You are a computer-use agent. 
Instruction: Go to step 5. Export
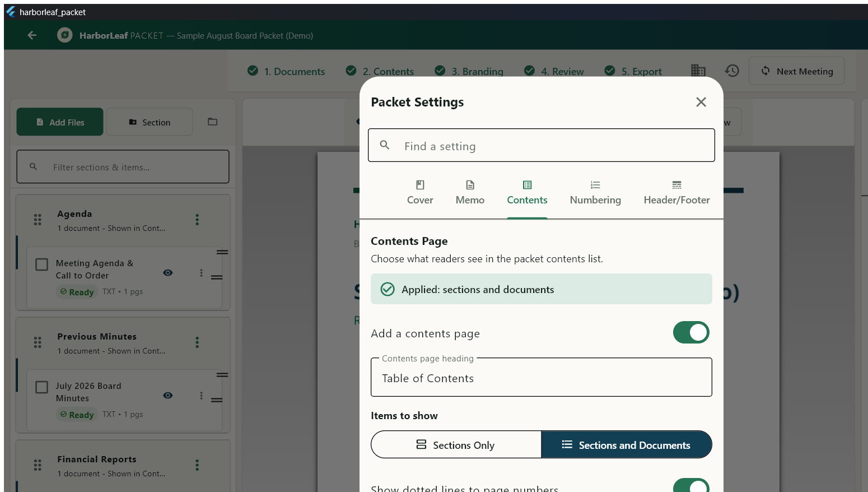click(x=633, y=71)
